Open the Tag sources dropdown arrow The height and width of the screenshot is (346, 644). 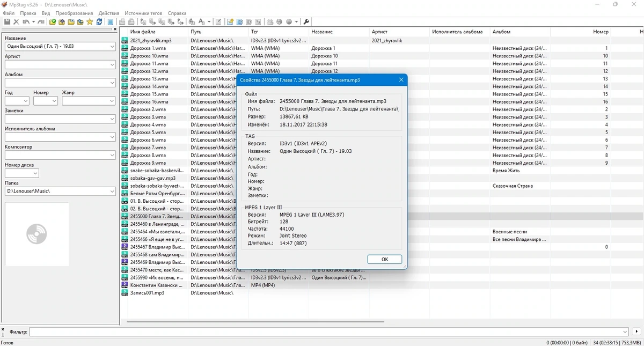click(x=296, y=21)
